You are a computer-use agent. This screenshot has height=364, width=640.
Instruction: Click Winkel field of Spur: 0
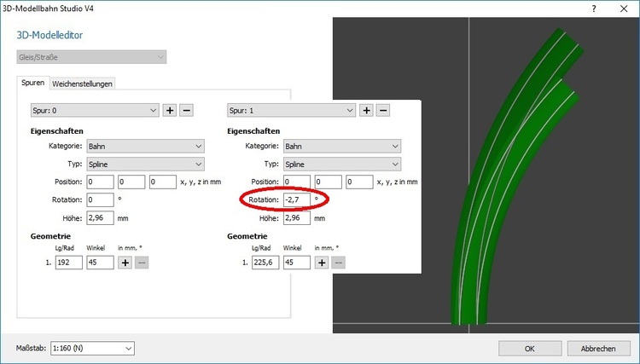(100, 263)
